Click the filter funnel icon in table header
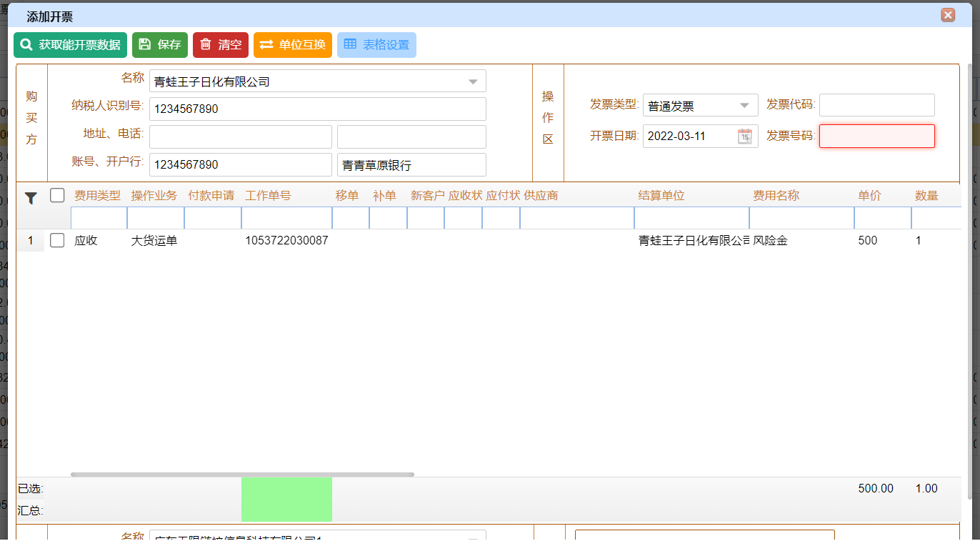The height and width of the screenshot is (541, 980). tap(31, 198)
